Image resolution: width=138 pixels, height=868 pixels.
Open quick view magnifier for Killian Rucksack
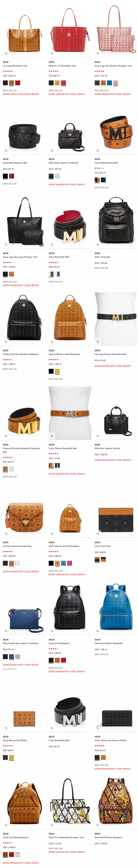[x=98, y=245]
